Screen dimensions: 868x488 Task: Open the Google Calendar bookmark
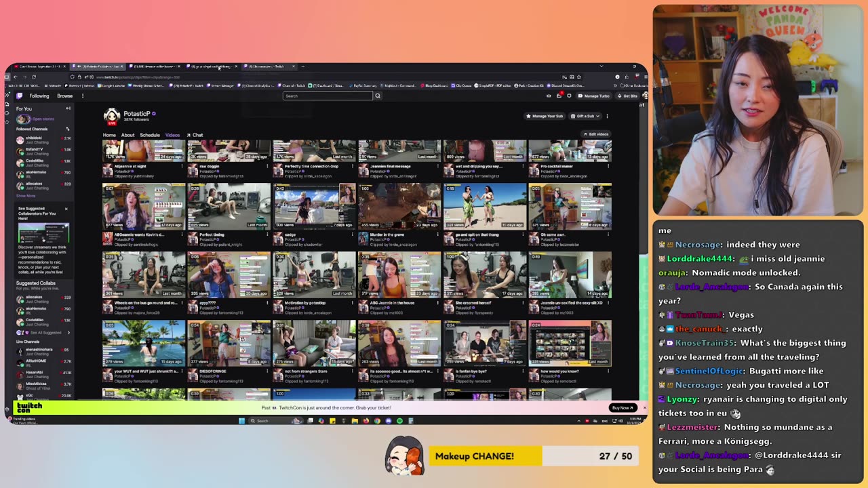coord(111,86)
